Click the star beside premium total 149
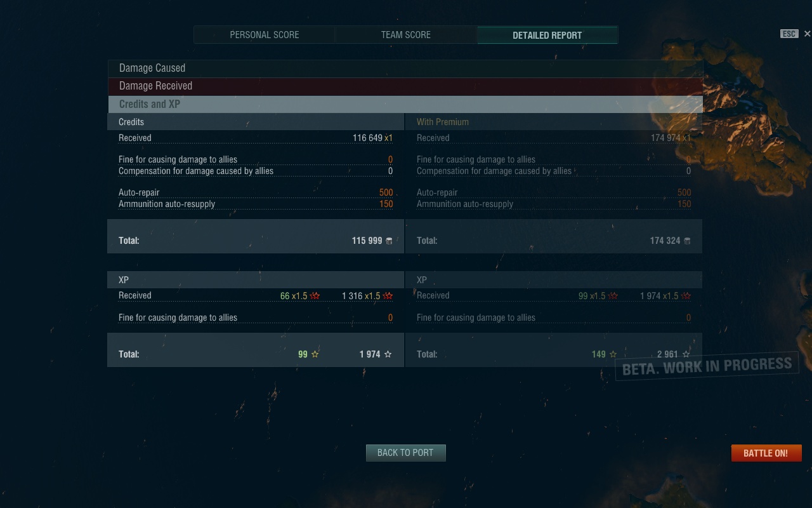This screenshot has width=812, height=508. pos(613,354)
